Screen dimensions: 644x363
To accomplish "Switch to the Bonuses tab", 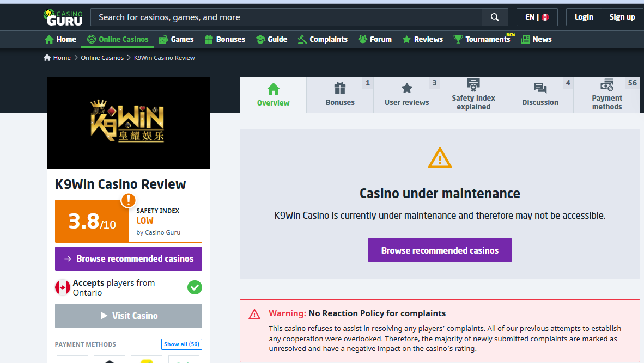I will click(340, 95).
